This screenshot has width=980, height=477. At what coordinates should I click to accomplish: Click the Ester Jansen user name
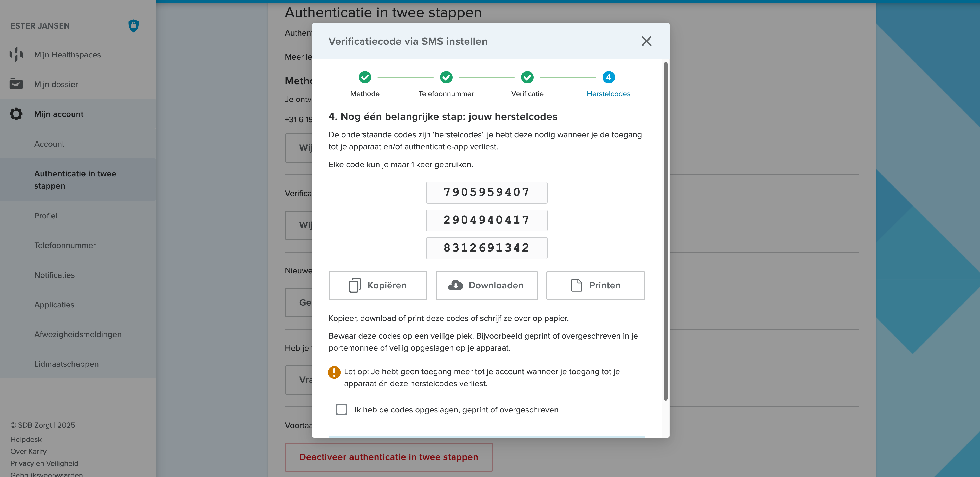[40, 26]
